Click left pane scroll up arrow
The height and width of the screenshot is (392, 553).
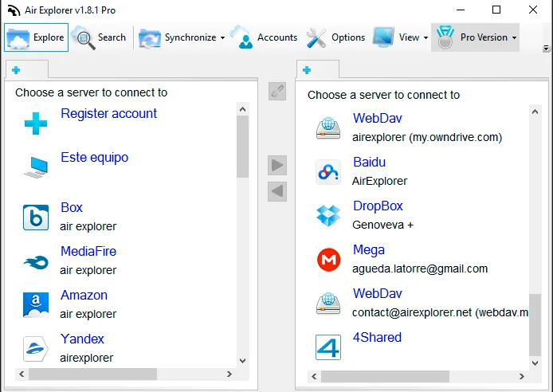coord(243,109)
